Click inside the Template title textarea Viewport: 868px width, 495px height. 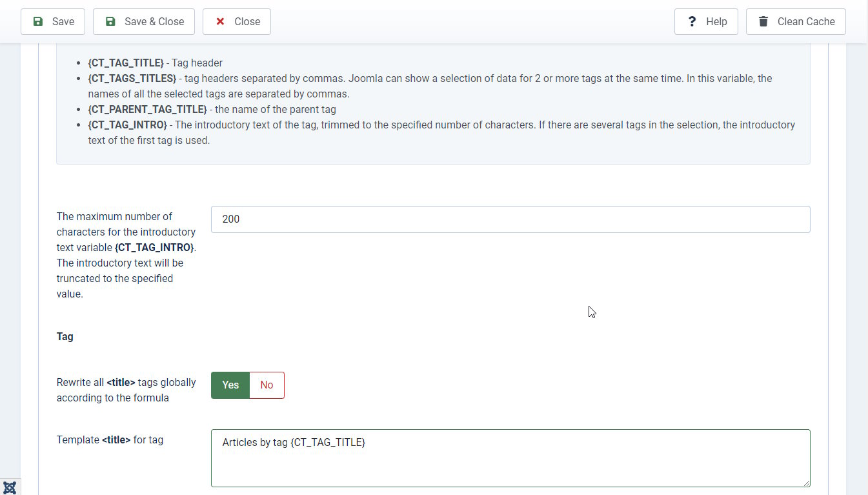click(x=510, y=458)
